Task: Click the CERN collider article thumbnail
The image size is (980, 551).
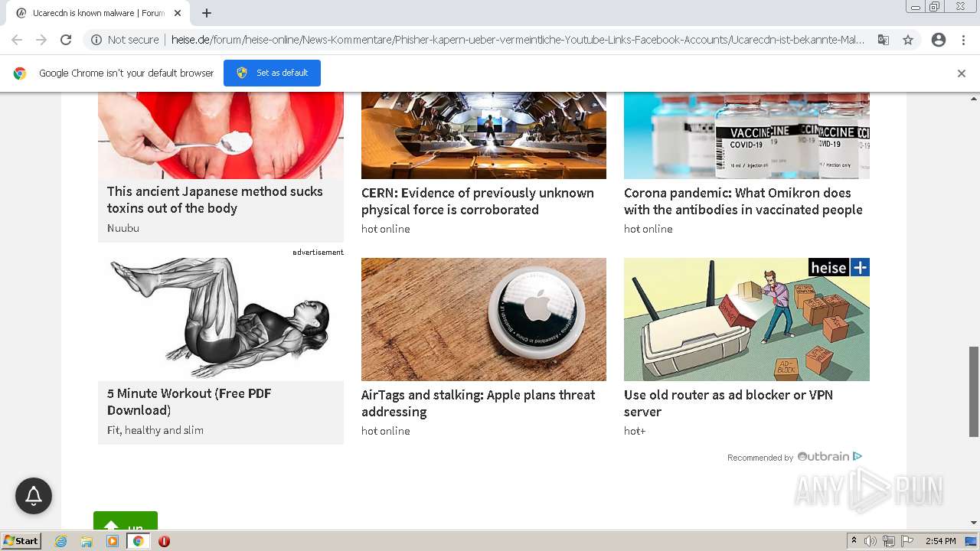Action: click(x=484, y=135)
